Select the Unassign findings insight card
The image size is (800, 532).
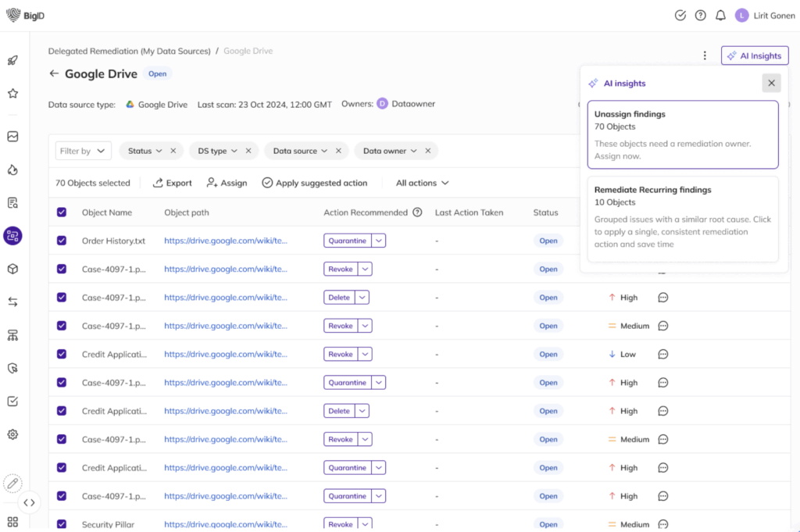tap(683, 134)
